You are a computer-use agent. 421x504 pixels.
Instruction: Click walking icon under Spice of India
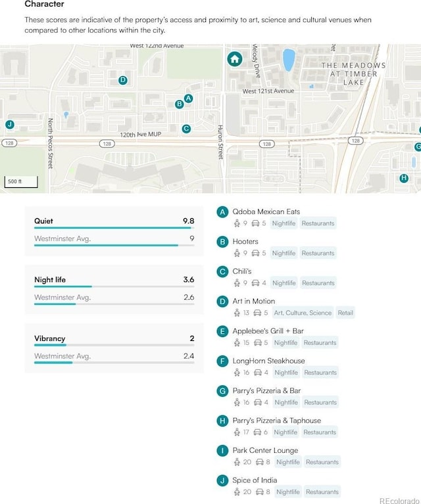(x=237, y=492)
